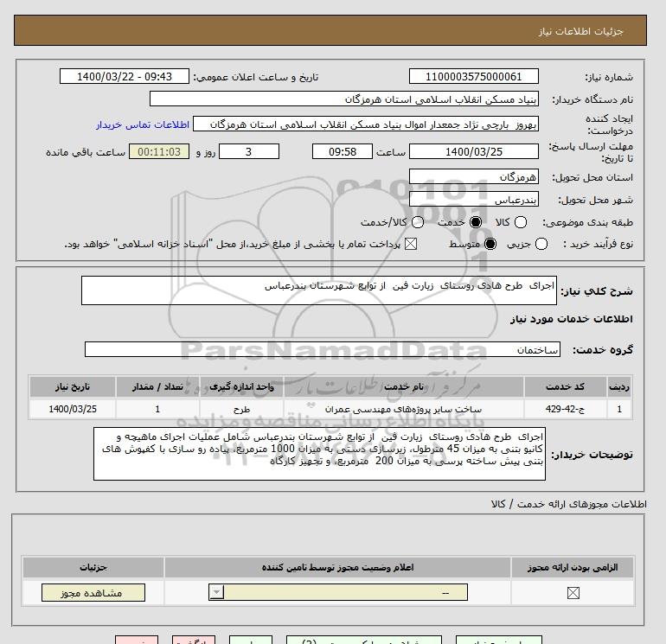The height and width of the screenshot is (644, 666).
Task: Click the الزامی بودن ارائه مجوز header
Action: pyautogui.click(x=573, y=567)
